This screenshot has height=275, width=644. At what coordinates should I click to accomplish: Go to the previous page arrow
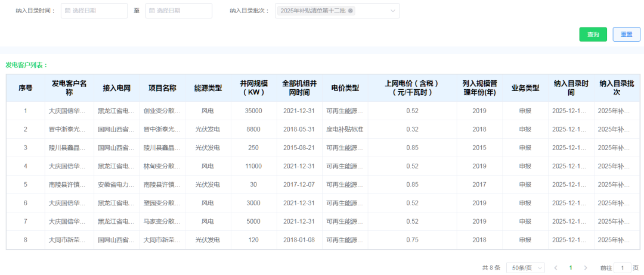(x=556, y=268)
